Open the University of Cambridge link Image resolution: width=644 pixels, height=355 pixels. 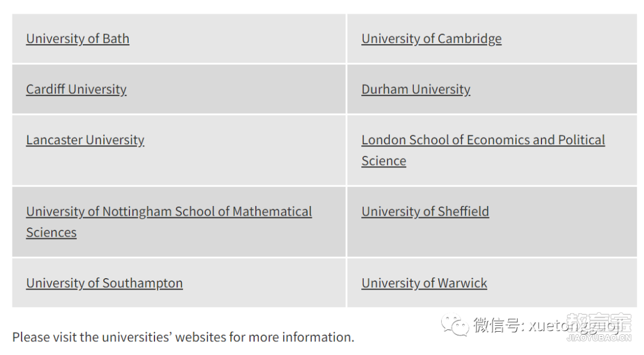pos(431,39)
